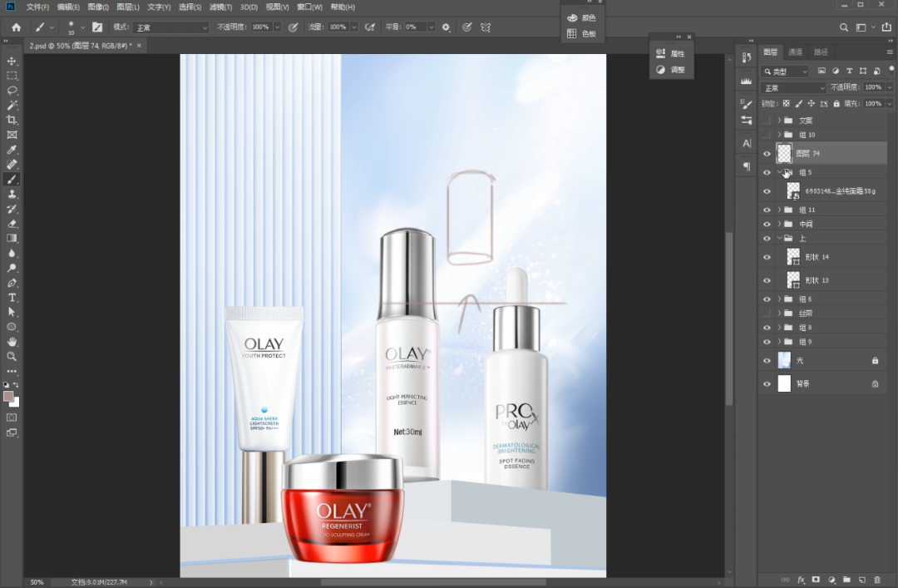This screenshot has width=898, height=588.
Task: Select the History Brush tool
Action: pos(12,209)
